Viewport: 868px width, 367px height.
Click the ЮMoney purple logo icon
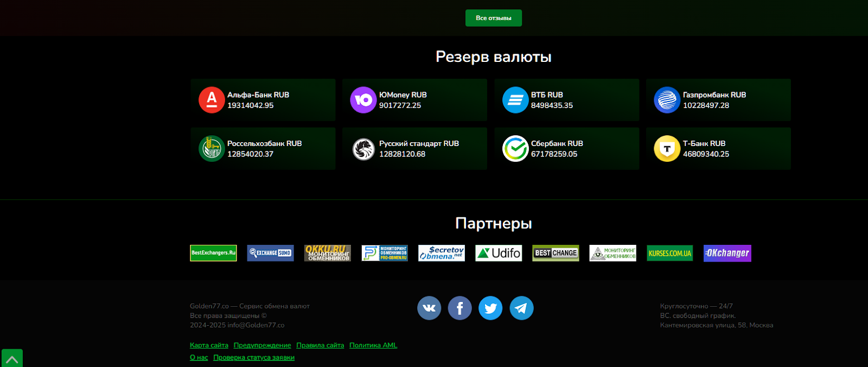point(363,100)
